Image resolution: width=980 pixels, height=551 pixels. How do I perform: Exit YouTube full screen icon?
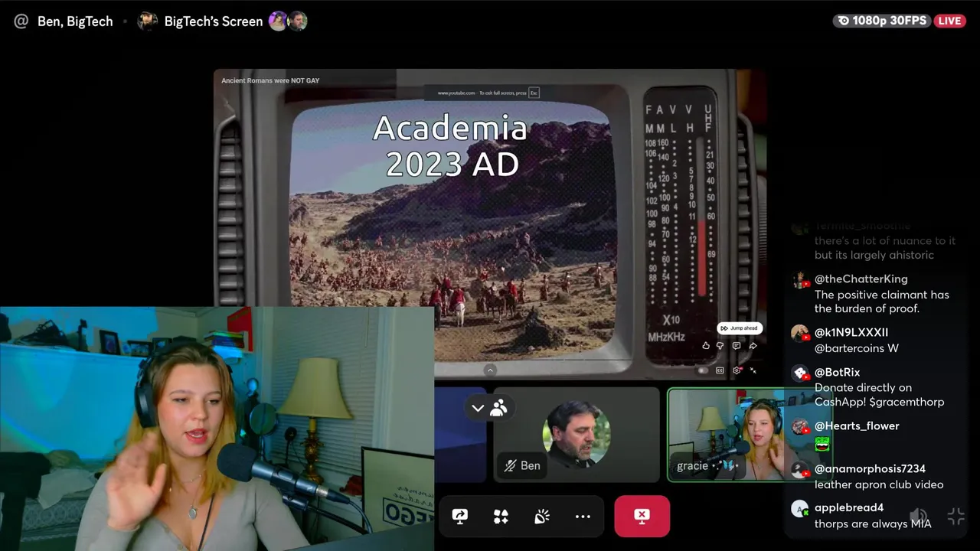(753, 370)
